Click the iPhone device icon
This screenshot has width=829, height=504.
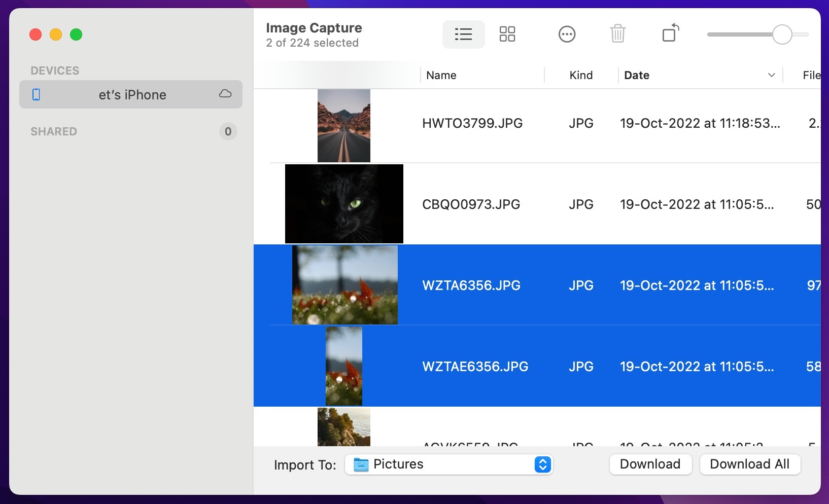[x=36, y=94]
